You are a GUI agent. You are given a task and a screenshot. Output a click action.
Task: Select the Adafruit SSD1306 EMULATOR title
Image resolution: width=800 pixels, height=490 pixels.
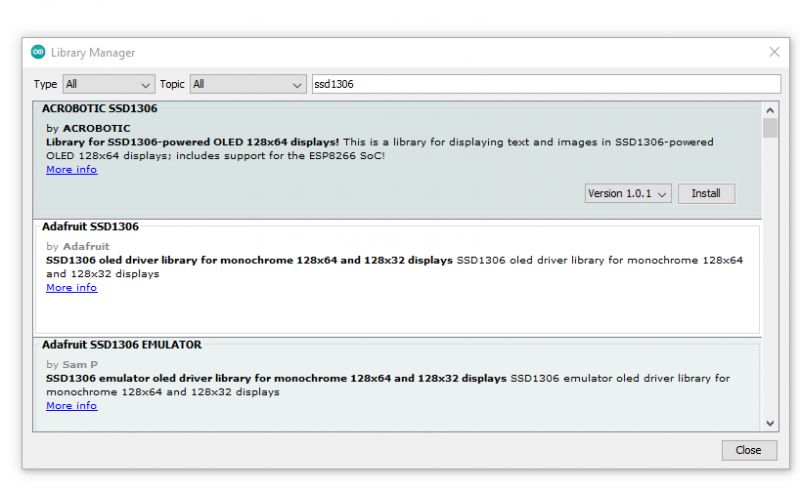(121, 345)
